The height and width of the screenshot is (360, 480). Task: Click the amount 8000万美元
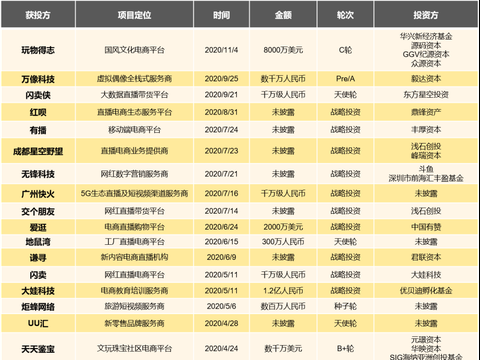tap(283, 50)
